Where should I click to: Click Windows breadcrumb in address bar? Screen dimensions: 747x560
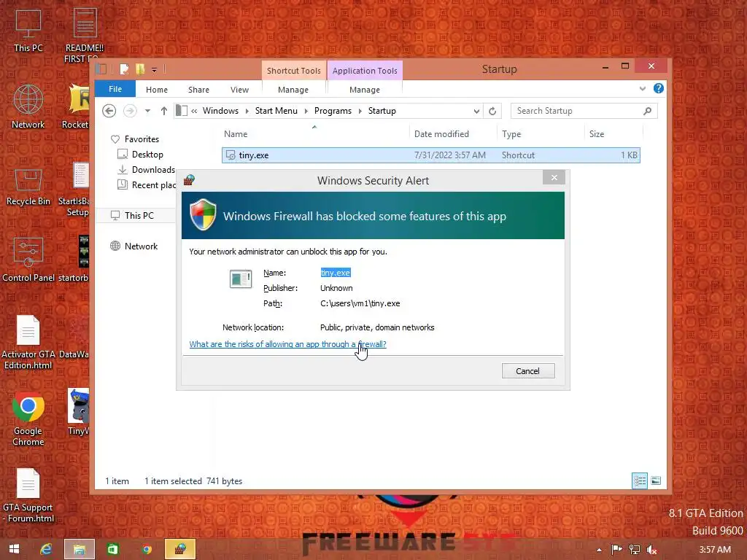point(220,111)
